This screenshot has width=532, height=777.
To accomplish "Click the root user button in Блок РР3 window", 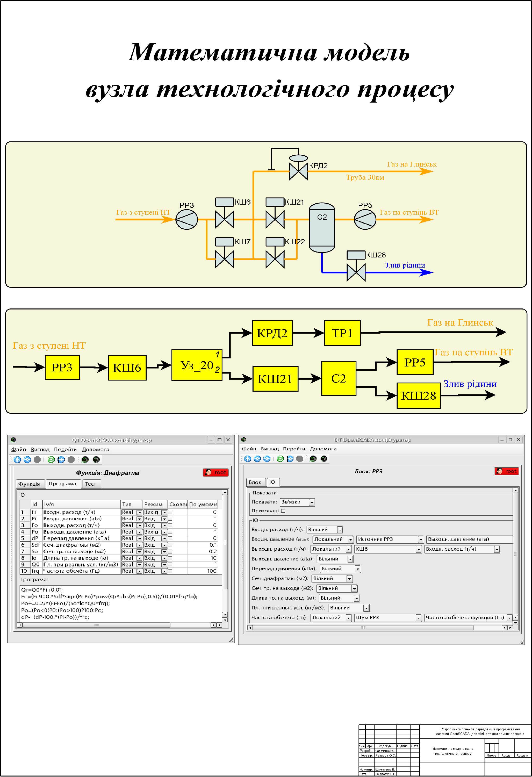I will [x=506, y=471].
